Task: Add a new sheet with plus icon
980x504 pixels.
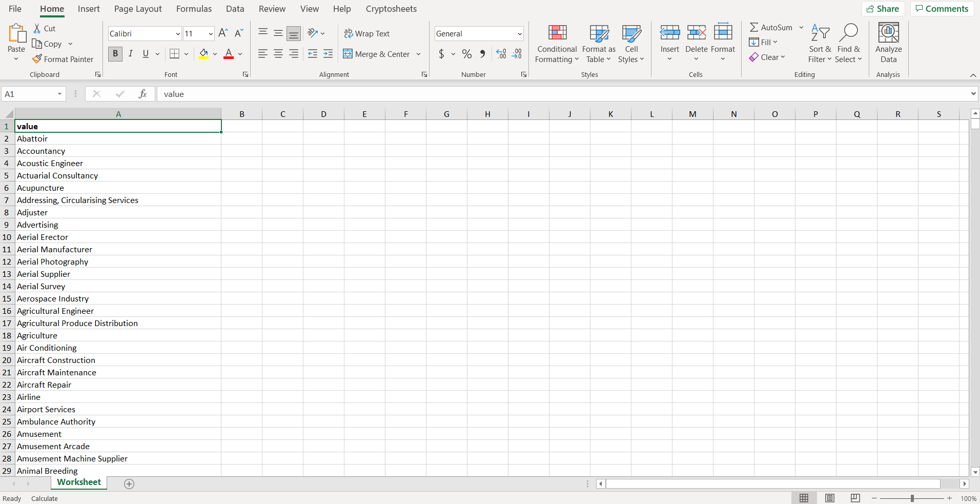Action: pyautogui.click(x=129, y=484)
